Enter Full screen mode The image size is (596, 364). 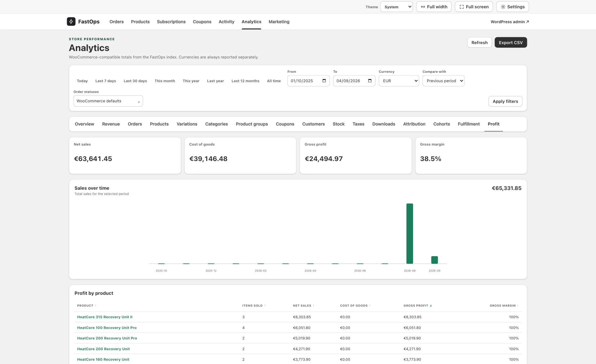tap(474, 7)
